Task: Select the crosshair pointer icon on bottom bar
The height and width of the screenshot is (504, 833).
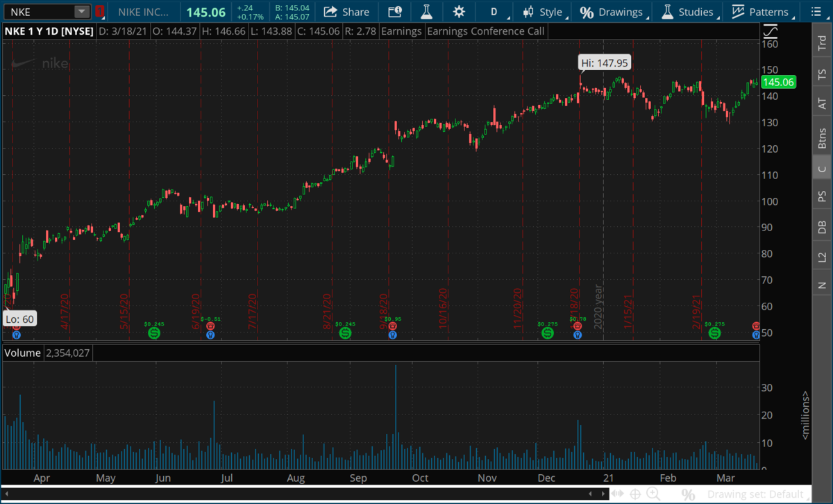Action: (x=635, y=494)
